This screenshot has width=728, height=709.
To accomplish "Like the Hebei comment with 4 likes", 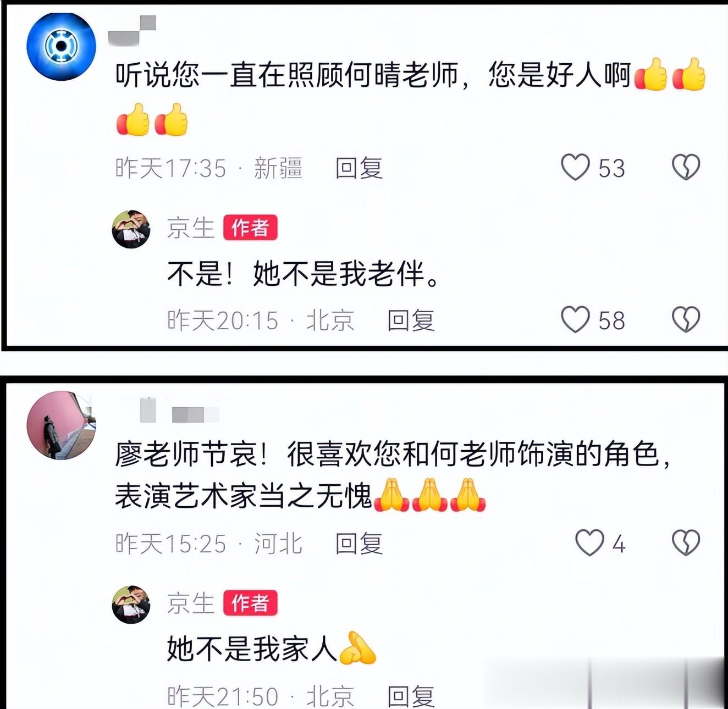I will (589, 543).
